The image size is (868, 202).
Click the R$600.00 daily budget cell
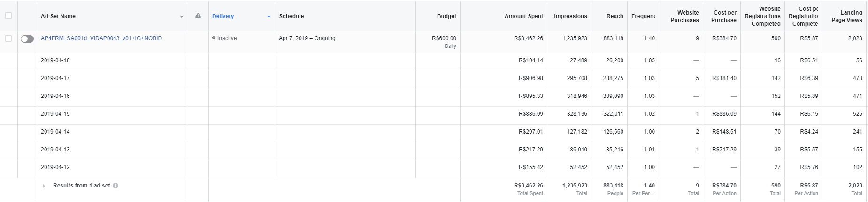444,38
